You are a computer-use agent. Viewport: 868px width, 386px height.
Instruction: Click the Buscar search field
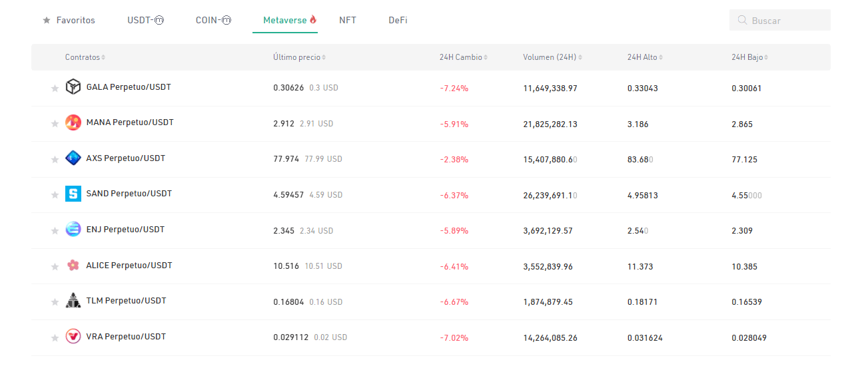(786, 21)
